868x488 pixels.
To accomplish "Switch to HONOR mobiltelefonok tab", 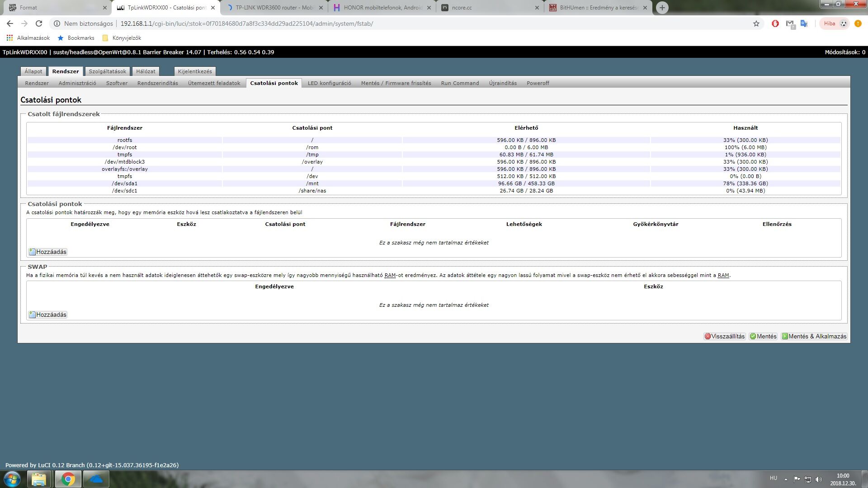I will pyautogui.click(x=382, y=8).
